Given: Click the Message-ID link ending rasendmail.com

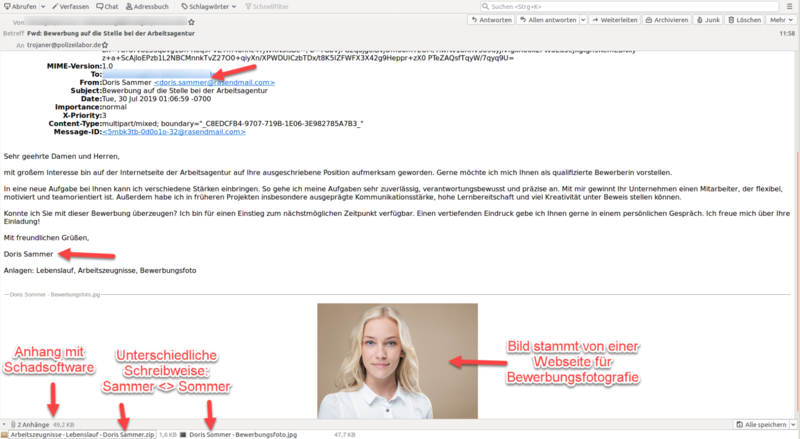Looking at the screenshot, I should (174, 132).
